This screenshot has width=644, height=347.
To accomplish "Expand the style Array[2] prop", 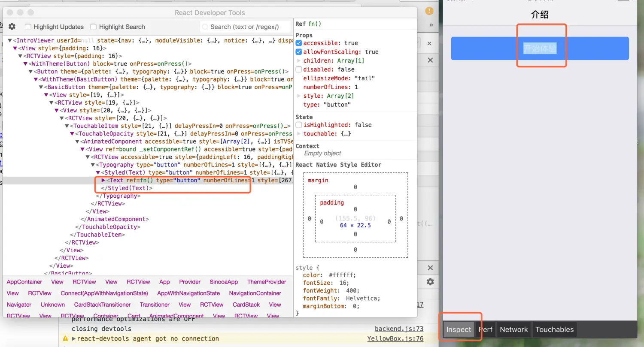I will (x=299, y=96).
